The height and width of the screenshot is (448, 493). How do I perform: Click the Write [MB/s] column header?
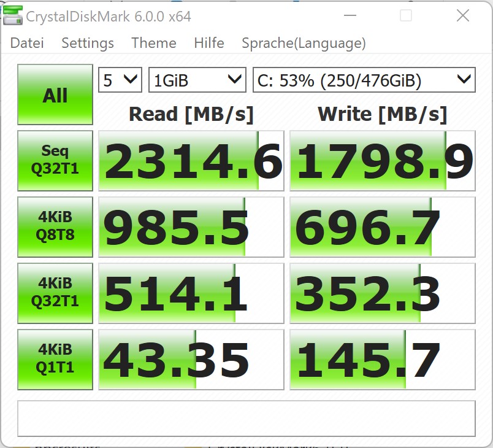[x=383, y=114]
